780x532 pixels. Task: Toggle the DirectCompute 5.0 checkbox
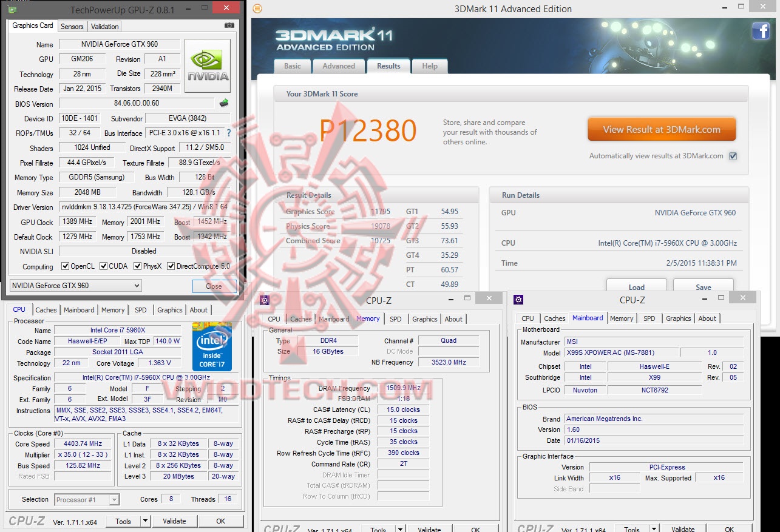(171, 266)
